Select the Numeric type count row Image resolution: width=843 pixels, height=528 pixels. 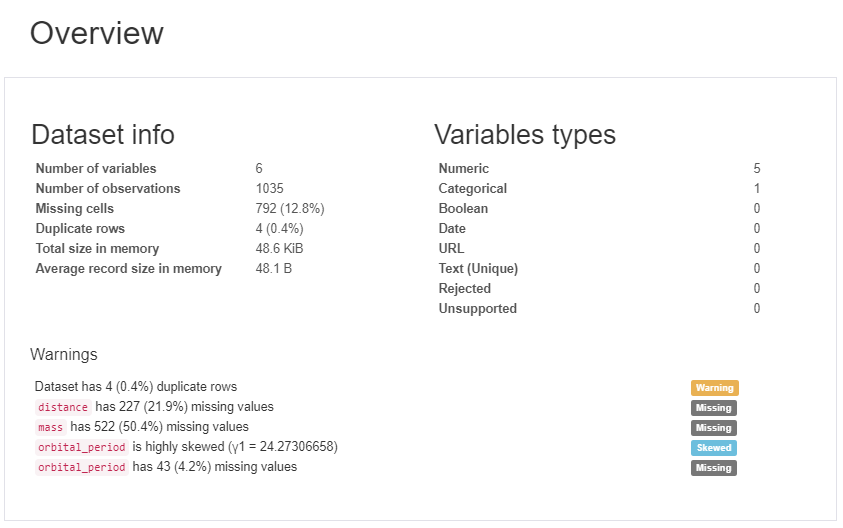(598, 169)
